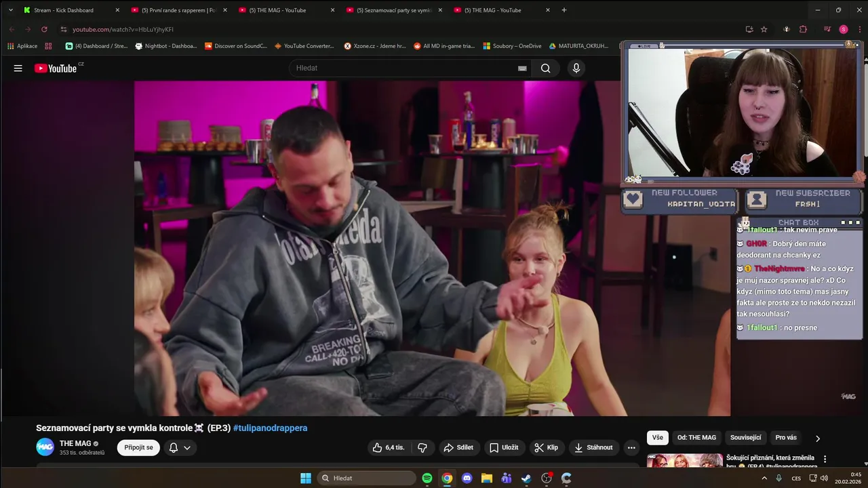The height and width of the screenshot is (488, 868).
Task: Click the YouTube search magnifier button
Action: pos(545,68)
